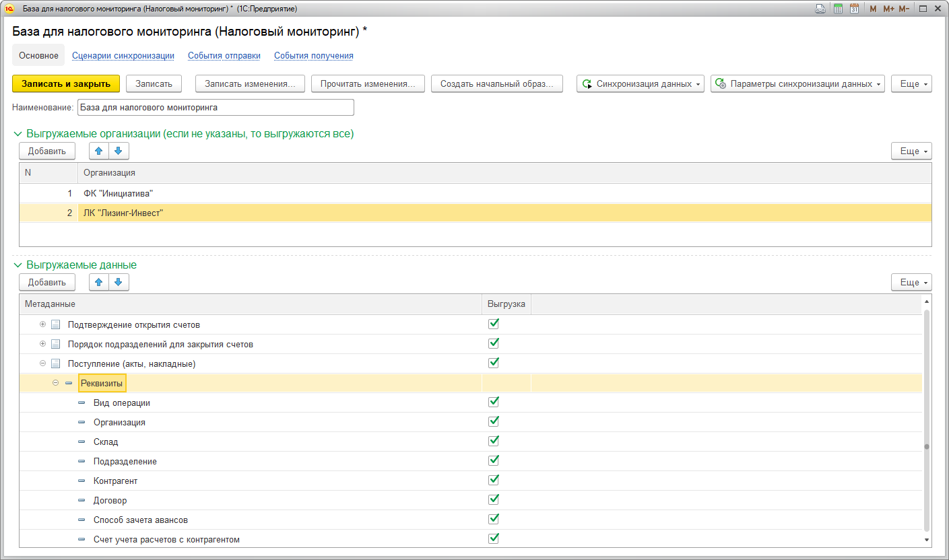Collapse the Выгружаемые данные section

click(x=18, y=265)
